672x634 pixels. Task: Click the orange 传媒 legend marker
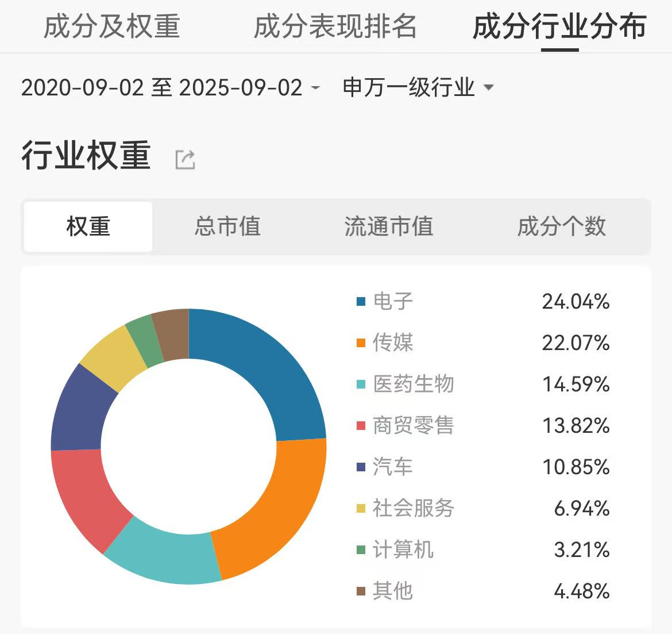pyautogui.click(x=361, y=343)
